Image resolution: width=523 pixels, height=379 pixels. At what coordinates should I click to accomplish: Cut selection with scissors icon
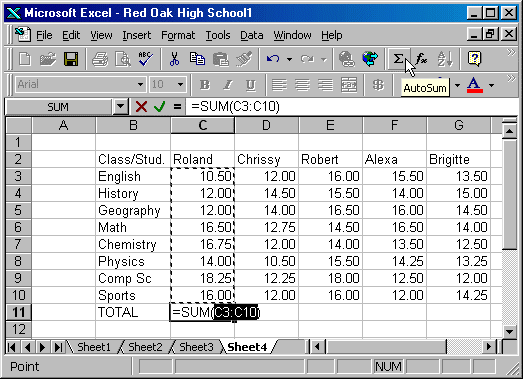174,59
